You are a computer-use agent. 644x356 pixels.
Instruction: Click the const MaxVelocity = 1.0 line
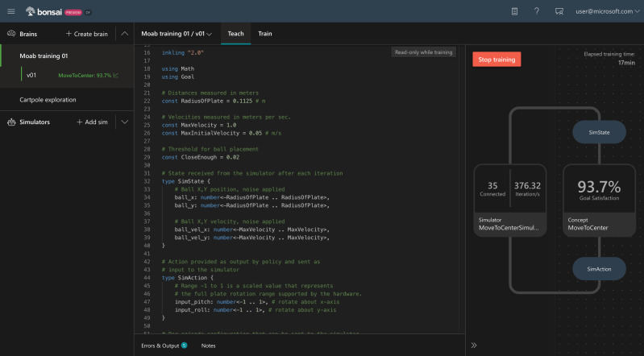[199, 125]
